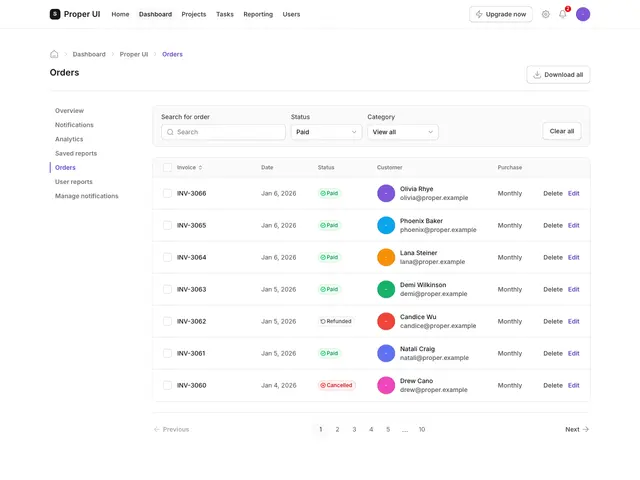Click Lana Steiner's orange avatar

click(x=386, y=257)
